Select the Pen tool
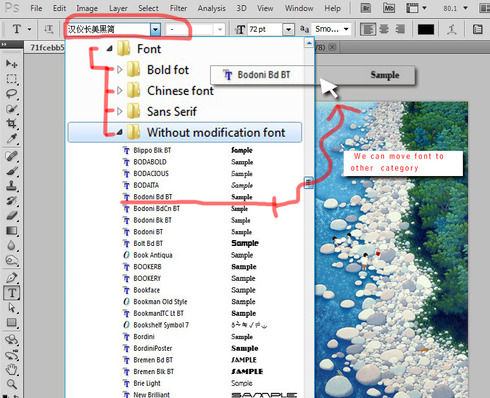490x398 pixels. (11, 278)
